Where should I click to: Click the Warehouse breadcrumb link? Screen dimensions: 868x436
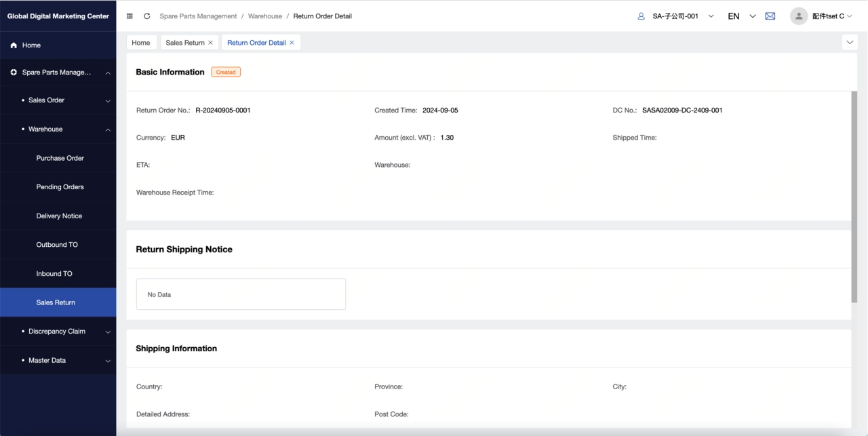click(x=265, y=16)
